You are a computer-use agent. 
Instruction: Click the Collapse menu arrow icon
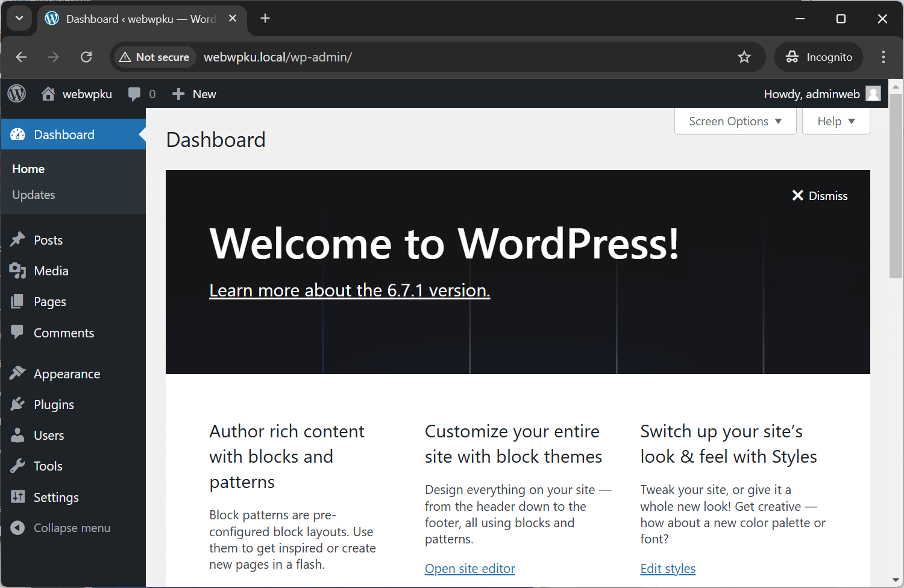pyautogui.click(x=18, y=528)
